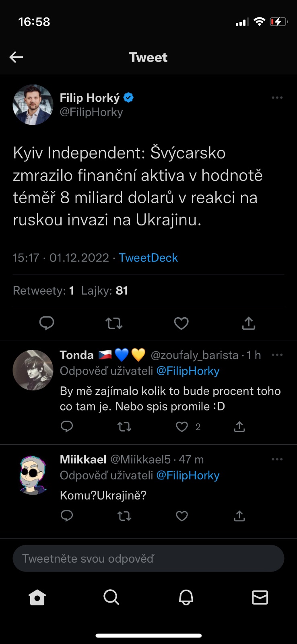Share Miikkael's reply
Screen dimensions: 297x644
(239, 516)
